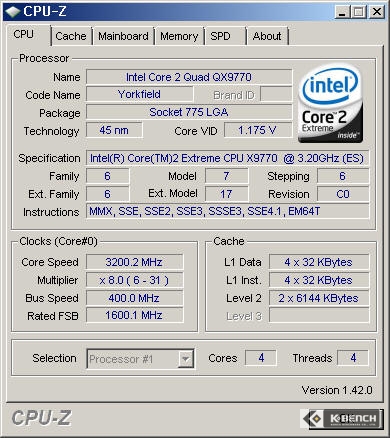Click the Processor #1 combo box

click(x=140, y=359)
